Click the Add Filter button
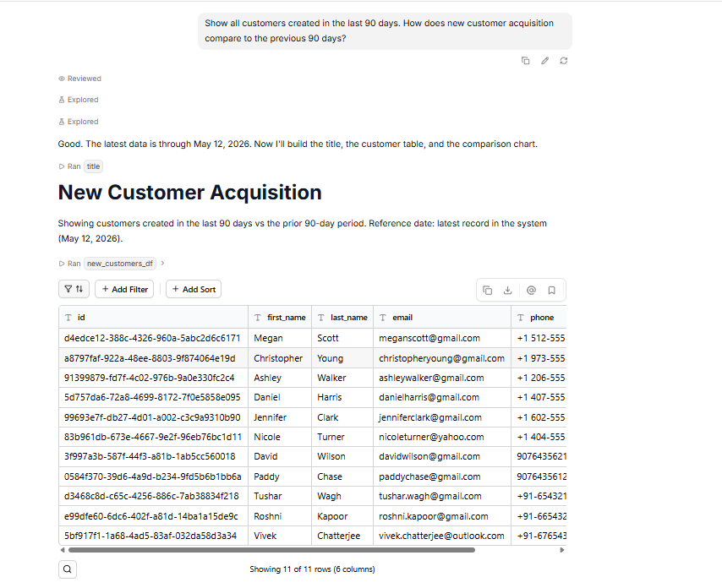The width and height of the screenshot is (722, 588). click(124, 289)
